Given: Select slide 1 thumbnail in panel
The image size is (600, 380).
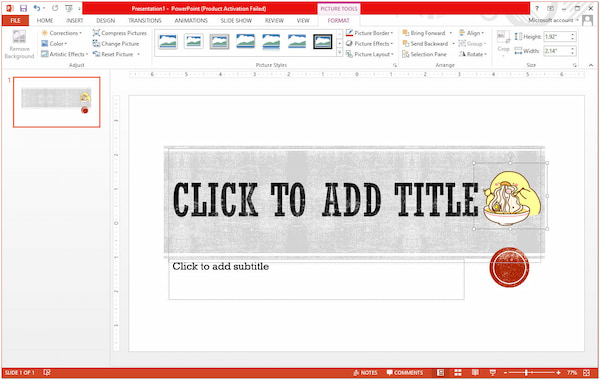Looking at the screenshot, I should tap(57, 102).
